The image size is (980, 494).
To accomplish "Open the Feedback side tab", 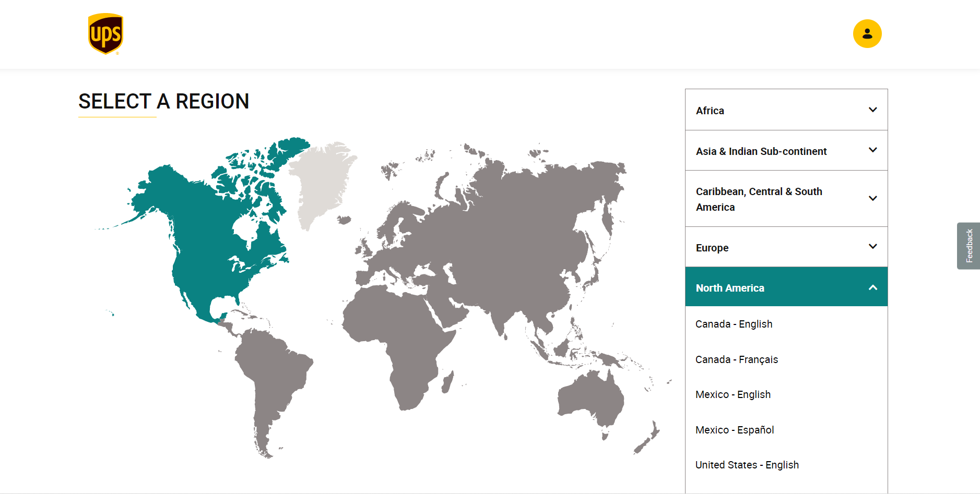I will [969, 246].
